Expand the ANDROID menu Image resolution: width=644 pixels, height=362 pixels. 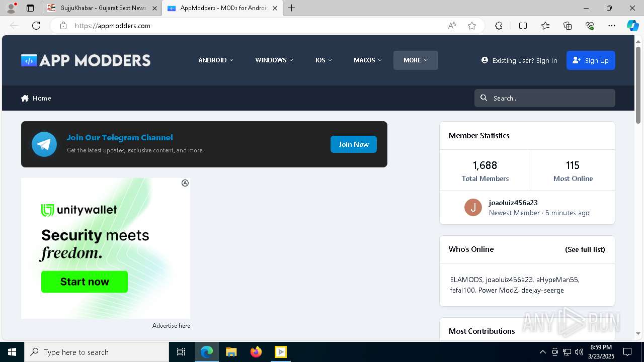(216, 60)
